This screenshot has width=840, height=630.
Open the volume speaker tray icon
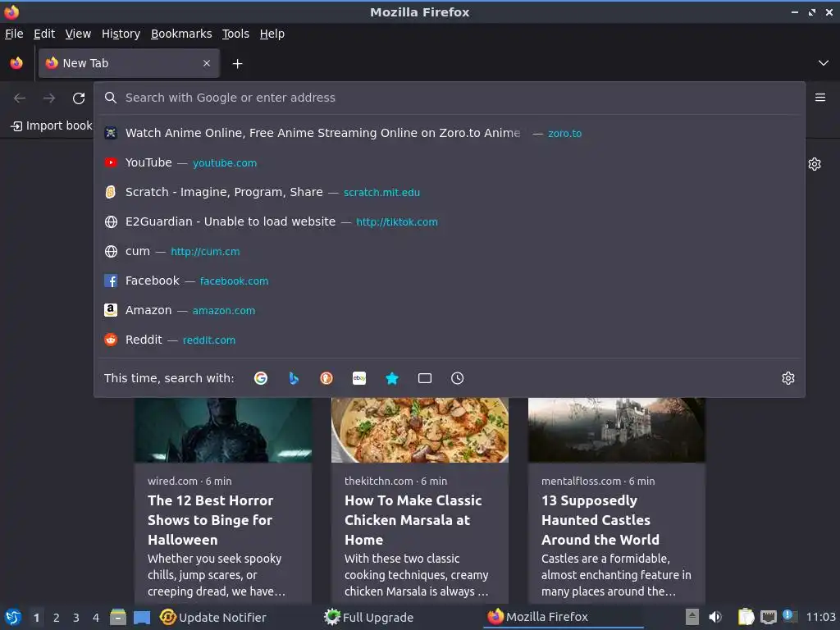click(715, 617)
